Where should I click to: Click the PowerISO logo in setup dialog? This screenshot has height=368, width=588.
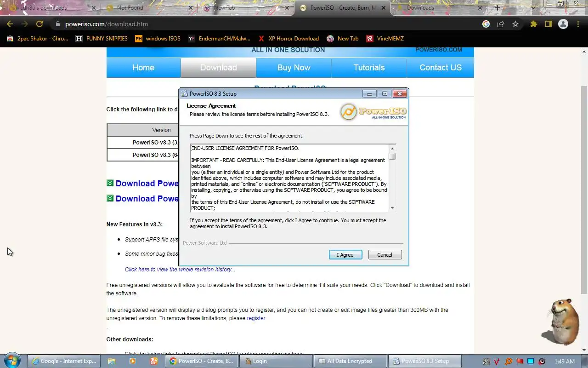pyautogui.click(x=373, y=112)
